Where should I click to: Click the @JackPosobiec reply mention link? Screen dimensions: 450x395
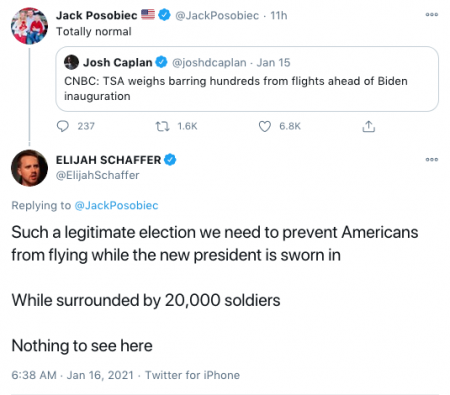pyautogui.click(x=116, y=205)
